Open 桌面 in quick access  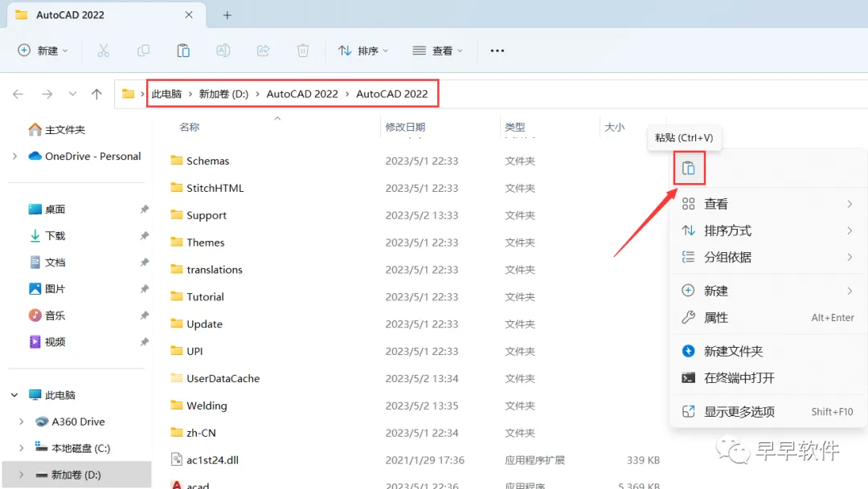[x=47, y=210]
